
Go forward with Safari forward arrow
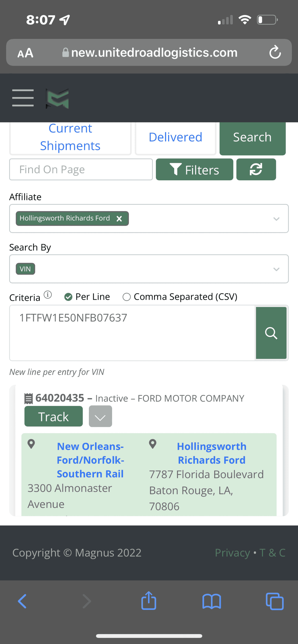pyautogui.click(x=86, y=601)
